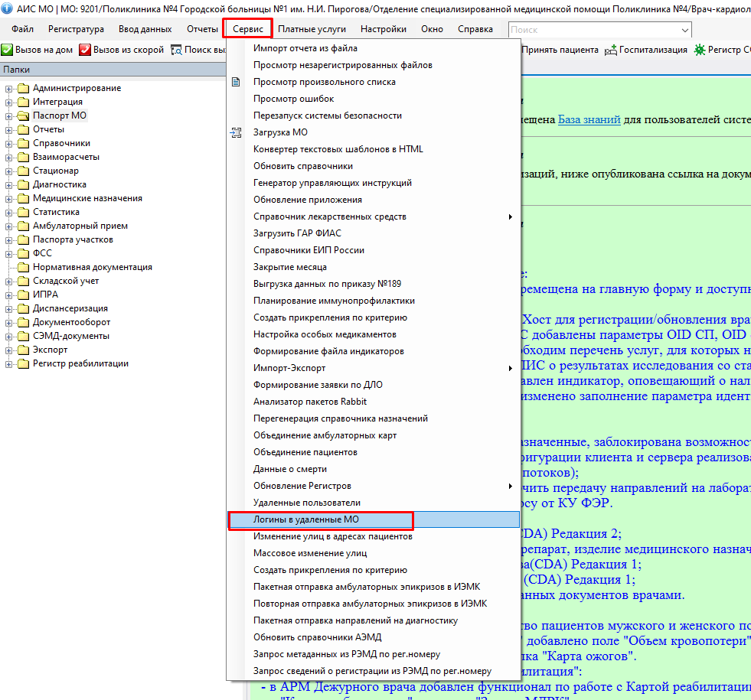
Task: Click the ИПРА folder icon
Action: (x=24, y=295)
